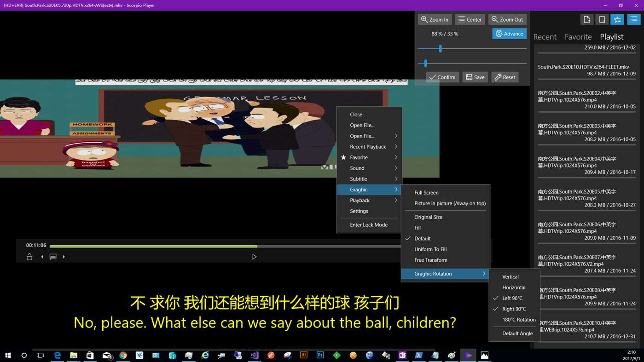The image size is (644, 362).
Task: Choose Free Transform
Action: 446,260
